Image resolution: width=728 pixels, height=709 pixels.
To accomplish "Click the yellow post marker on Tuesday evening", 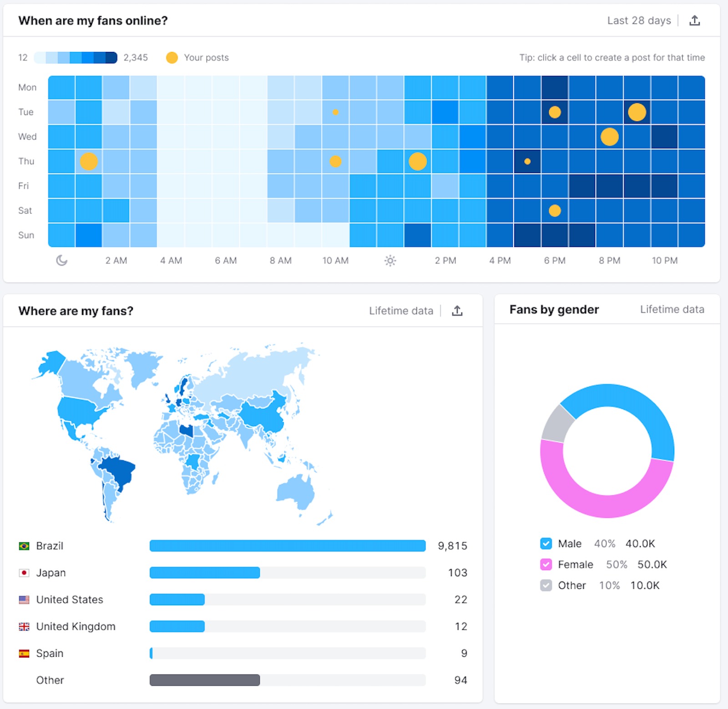I will [554, 112].
